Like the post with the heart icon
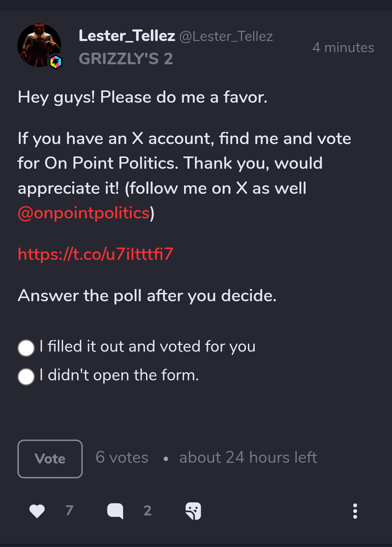Screen dimensions: 392x547 pos(37,511)
